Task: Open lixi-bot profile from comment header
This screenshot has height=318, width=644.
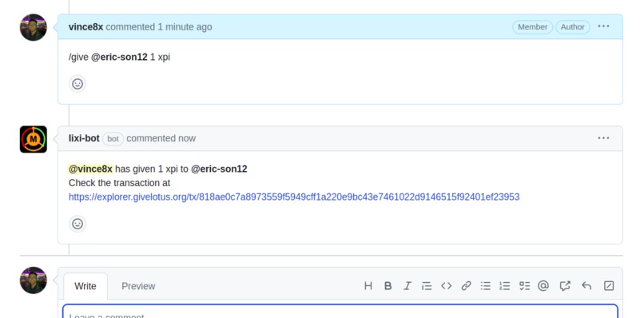Action: 84,138
